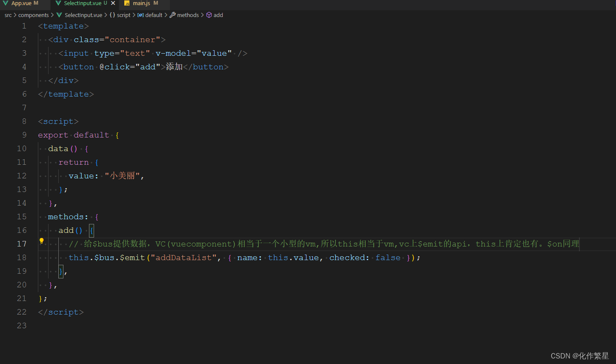The width and height of the screenshot is (616, 364).
Task: Click the lightbulb quick-fix icon on line 17
Action: pyautogui.click(x=42, y=241)
